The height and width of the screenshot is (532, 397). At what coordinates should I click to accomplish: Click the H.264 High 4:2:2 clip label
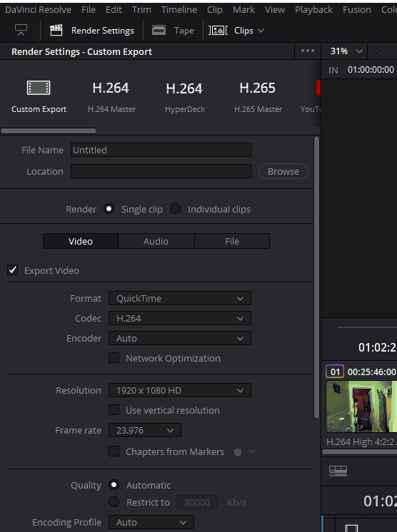click(x=361, y=441)
